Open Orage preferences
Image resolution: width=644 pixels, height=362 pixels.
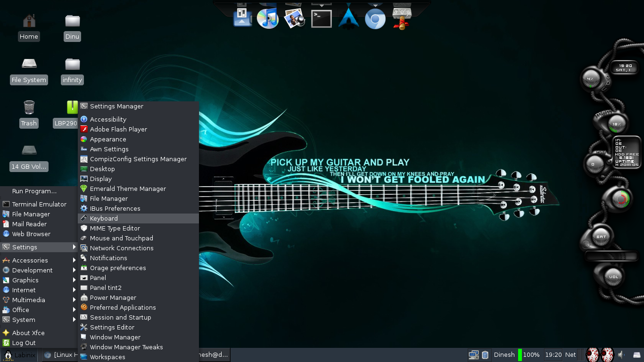(x=138, y=268)
